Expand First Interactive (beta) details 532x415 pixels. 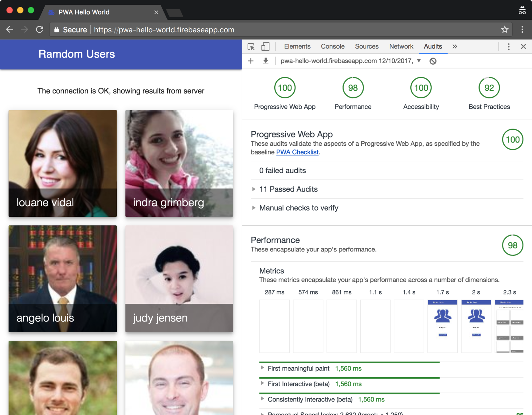point(262,383)
